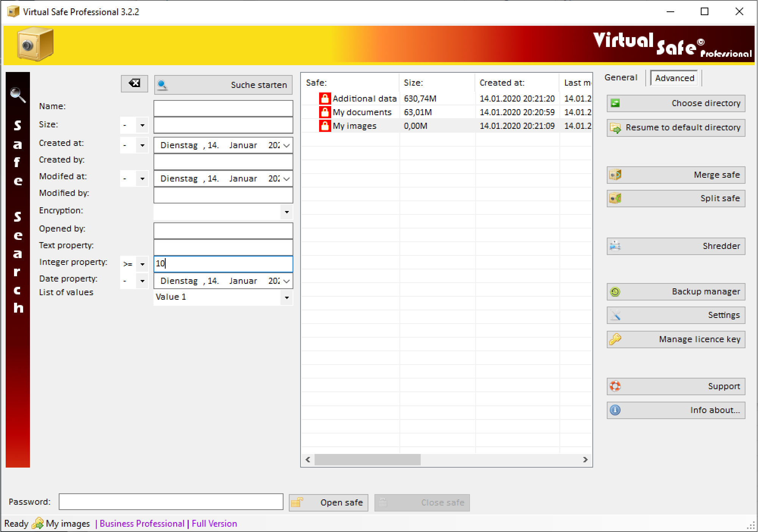
Task: Click the Password input field
Action: pos(171,502)
